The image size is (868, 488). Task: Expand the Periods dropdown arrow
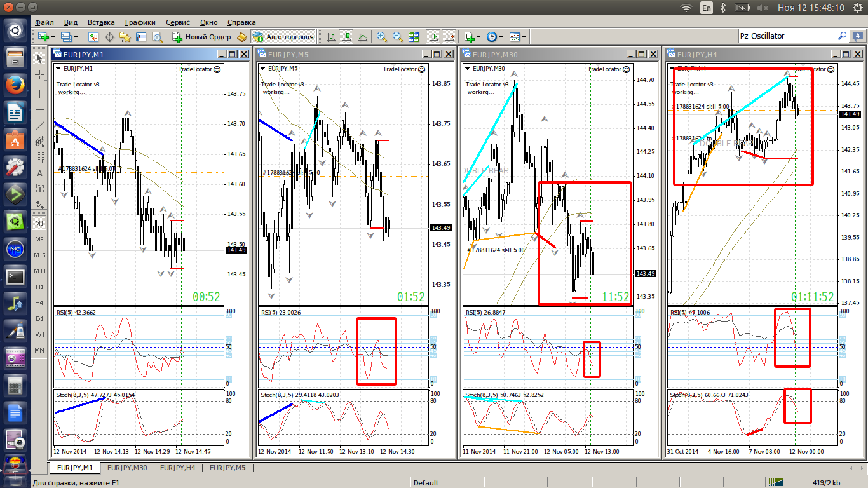point(501,37)
